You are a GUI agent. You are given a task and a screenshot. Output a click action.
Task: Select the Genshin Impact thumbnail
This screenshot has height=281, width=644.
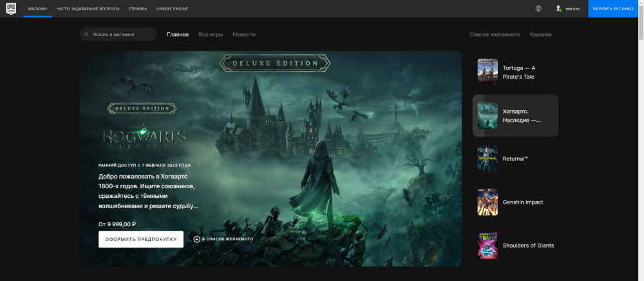click(488, 202)
